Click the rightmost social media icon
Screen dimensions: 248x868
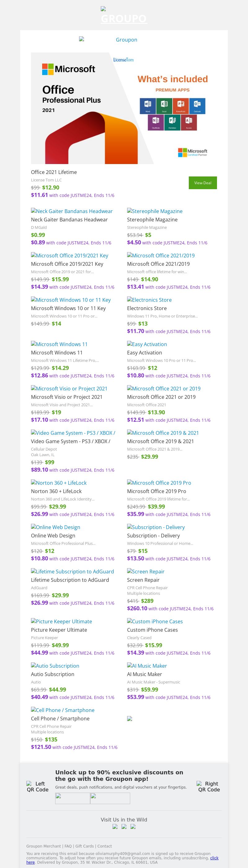pos(133,826)
